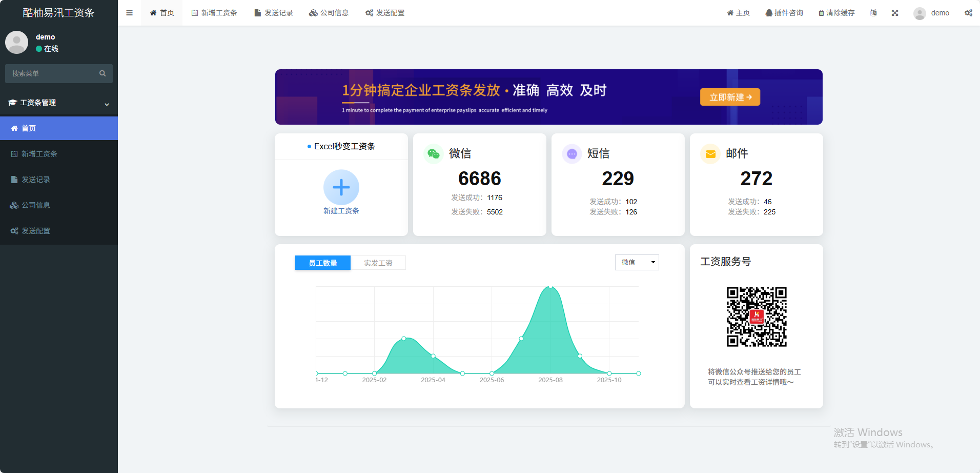
Task: Click the 搜索菜单 search input field
Action: click(51, 73)
